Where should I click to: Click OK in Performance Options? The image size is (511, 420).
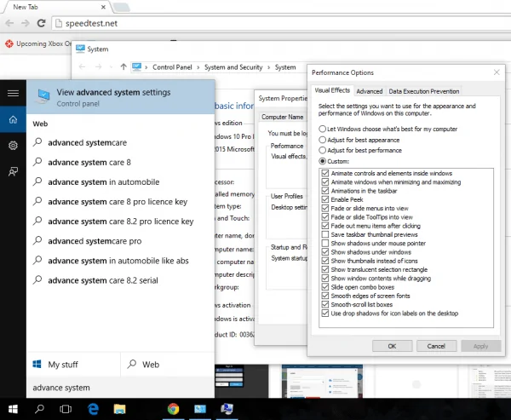click(392, 346)
